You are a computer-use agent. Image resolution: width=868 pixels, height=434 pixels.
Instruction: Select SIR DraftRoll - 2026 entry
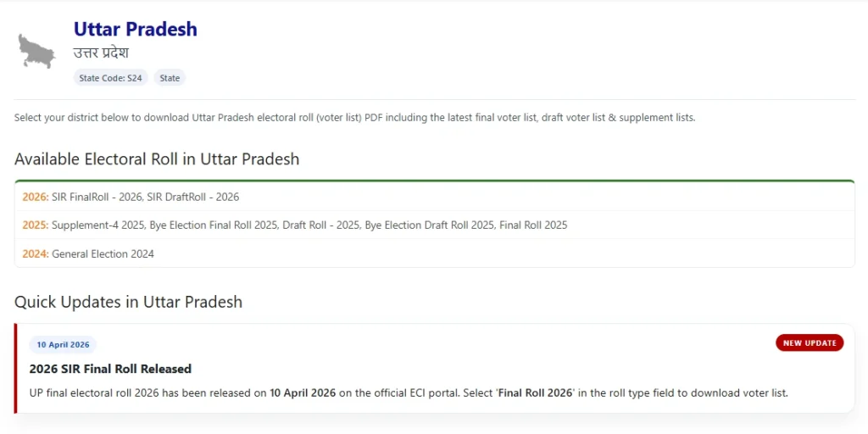point(192,197)
